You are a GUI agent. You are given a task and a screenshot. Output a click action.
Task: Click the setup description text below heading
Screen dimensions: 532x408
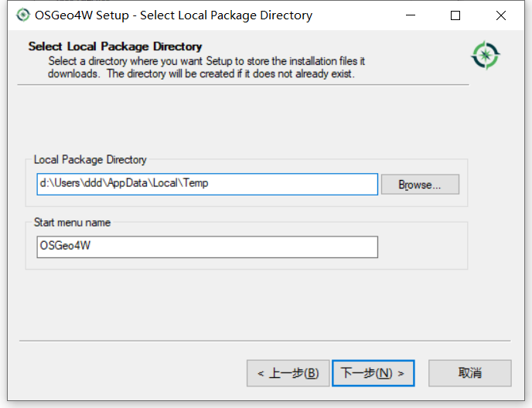206,67
